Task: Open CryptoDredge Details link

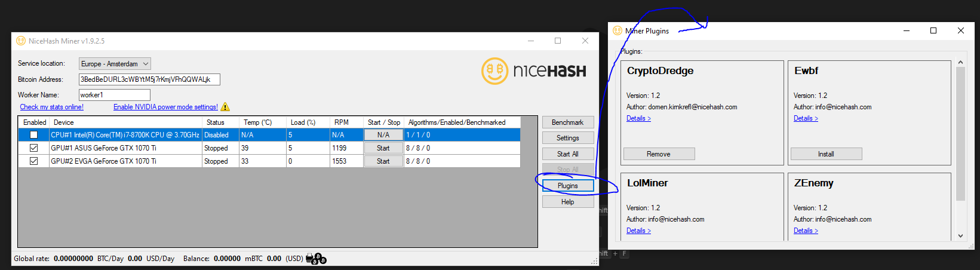Action: tap(638, 118)
